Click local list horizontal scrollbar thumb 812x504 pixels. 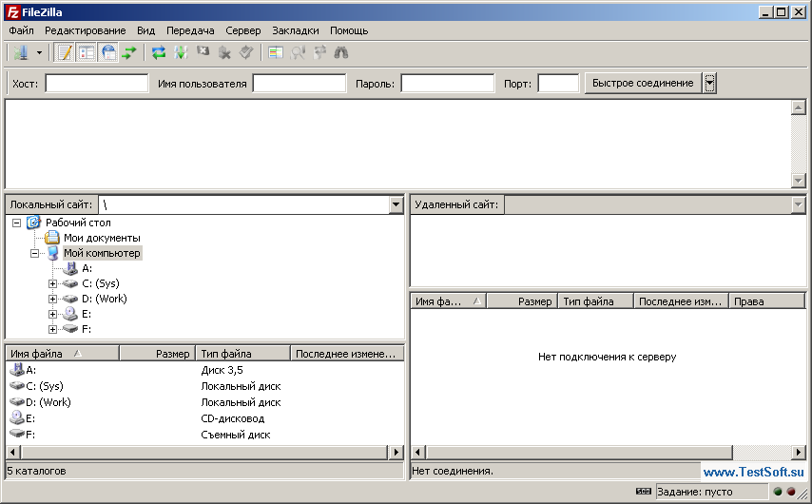pyautogui.click(x=204, y=452)
